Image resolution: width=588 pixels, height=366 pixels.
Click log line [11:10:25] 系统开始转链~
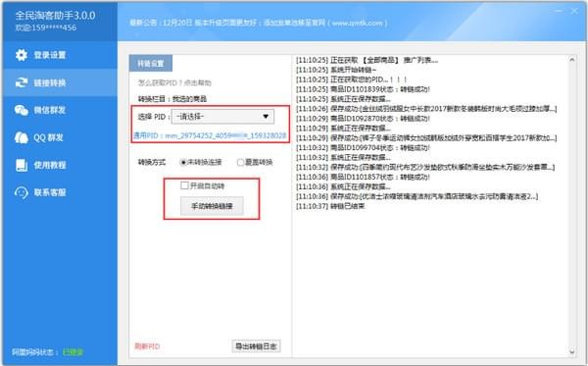(336, 70)
